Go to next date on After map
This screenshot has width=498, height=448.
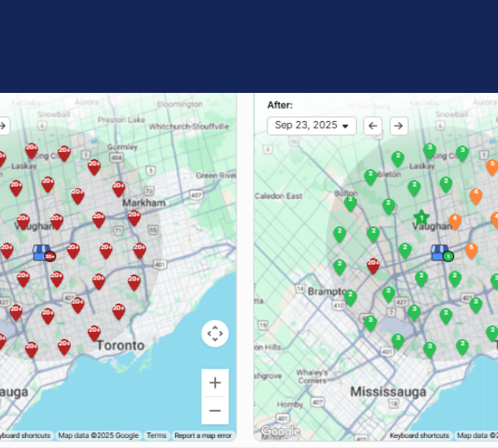click(x=399, y=125)
